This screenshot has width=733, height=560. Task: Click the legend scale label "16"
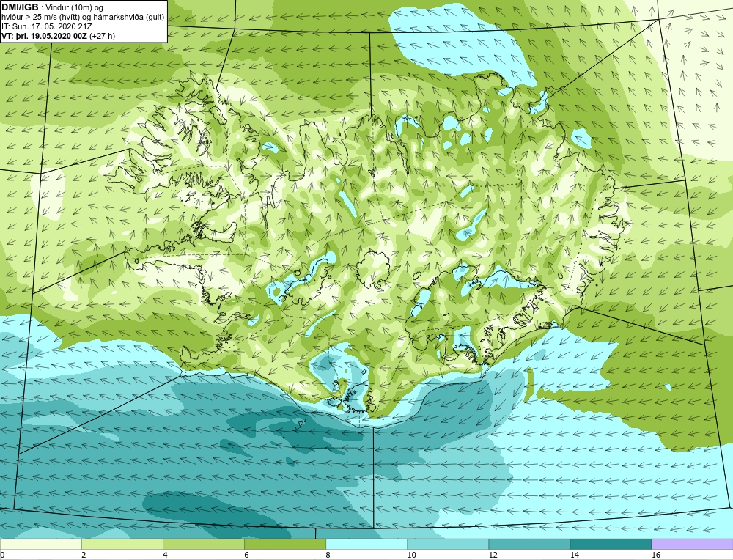(656, 555)
